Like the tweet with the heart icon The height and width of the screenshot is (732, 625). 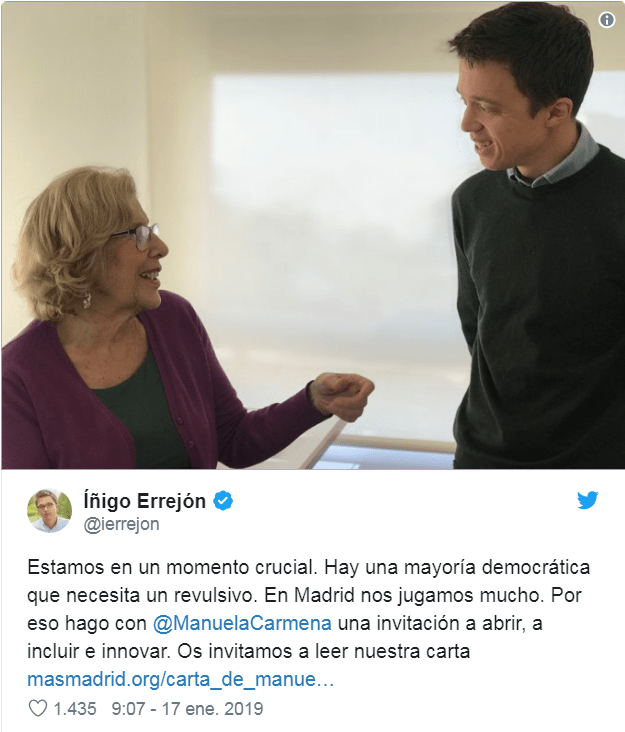38,708
